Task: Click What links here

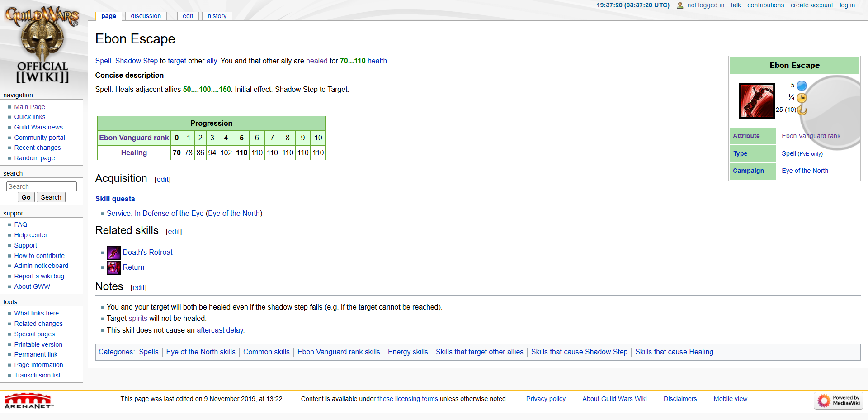Action: click(x=37, y=313)
